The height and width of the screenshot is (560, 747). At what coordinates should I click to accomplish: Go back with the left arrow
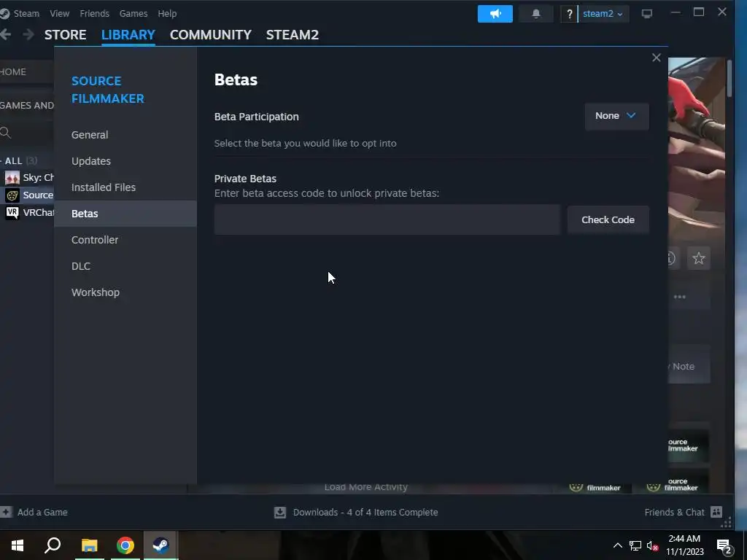pos(6,34)
